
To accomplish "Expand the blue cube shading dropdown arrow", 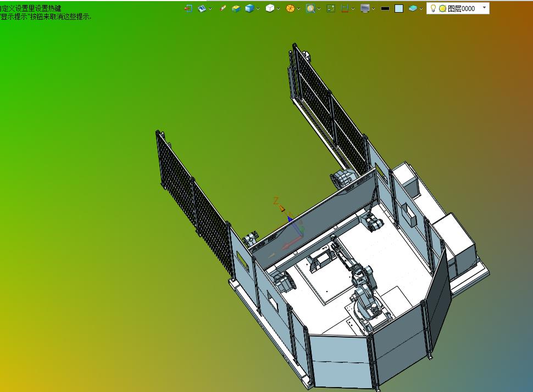I will click(258, 9).
